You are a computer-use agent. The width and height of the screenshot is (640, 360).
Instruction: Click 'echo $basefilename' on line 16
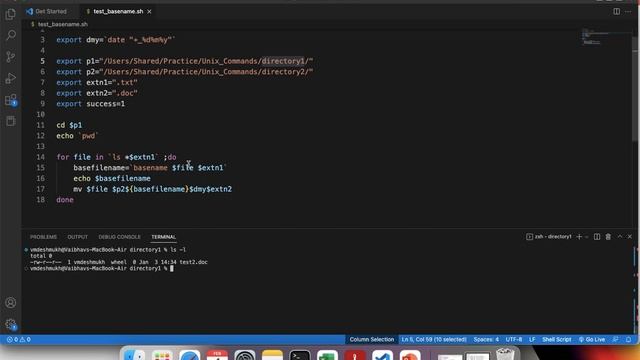[x=112, y=178]
